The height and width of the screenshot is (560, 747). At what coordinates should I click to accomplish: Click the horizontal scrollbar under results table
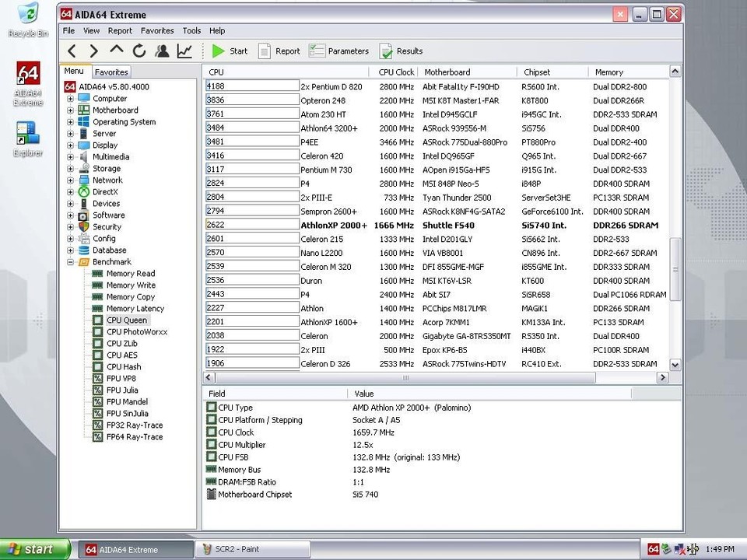click(x=405, y=378)
